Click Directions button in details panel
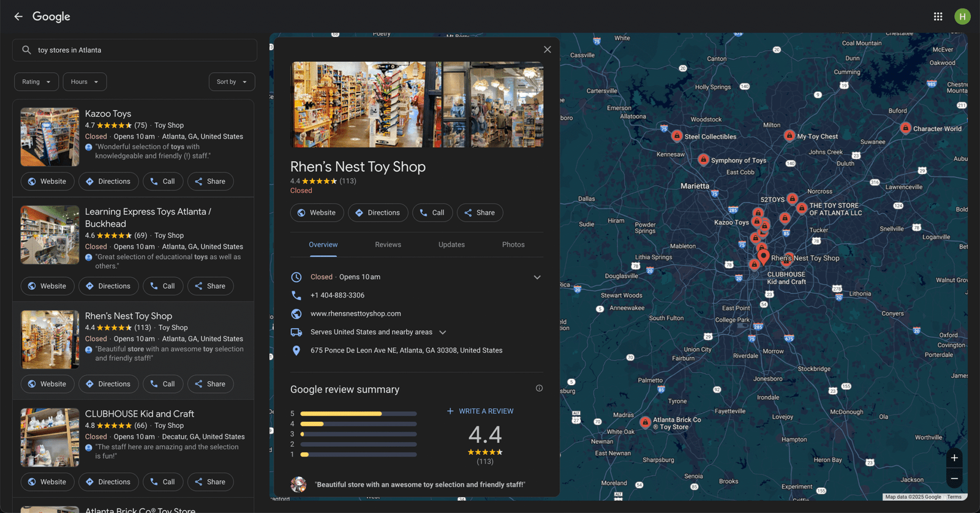980x513 pixels. click(378, 212)
